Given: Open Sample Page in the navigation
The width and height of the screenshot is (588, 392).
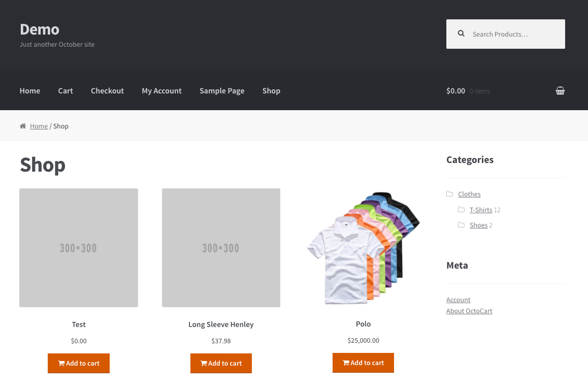Looking at the screenshot, I should [222, 91].
